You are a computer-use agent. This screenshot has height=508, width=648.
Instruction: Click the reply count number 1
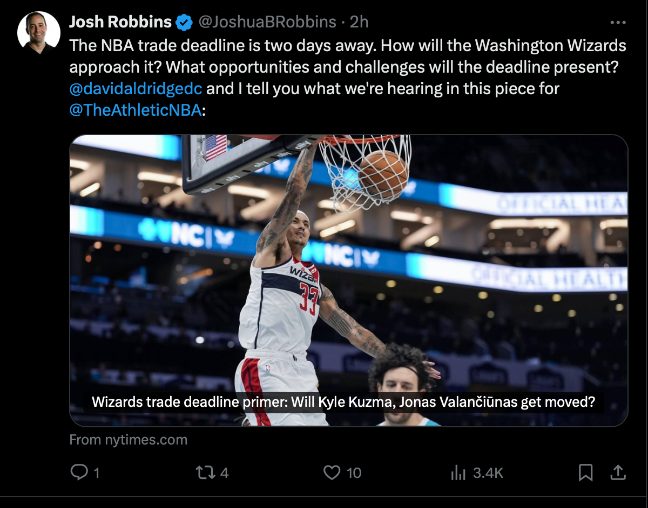pyautogui.click(x=97, y=473)
